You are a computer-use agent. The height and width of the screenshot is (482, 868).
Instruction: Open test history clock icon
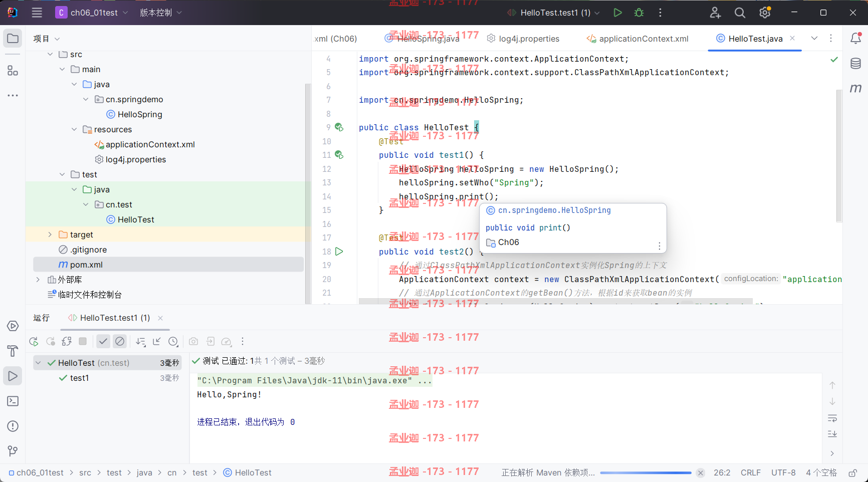(x=173, y=342)
